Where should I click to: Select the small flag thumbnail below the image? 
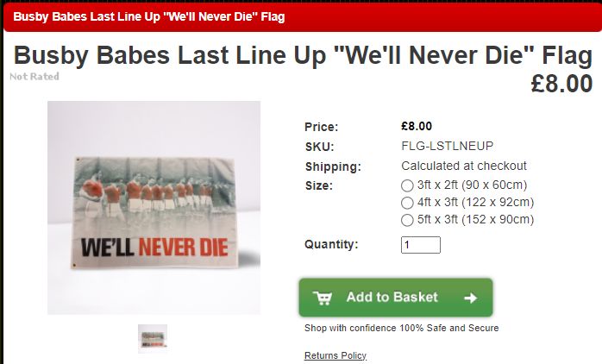(x=153, y=338)
